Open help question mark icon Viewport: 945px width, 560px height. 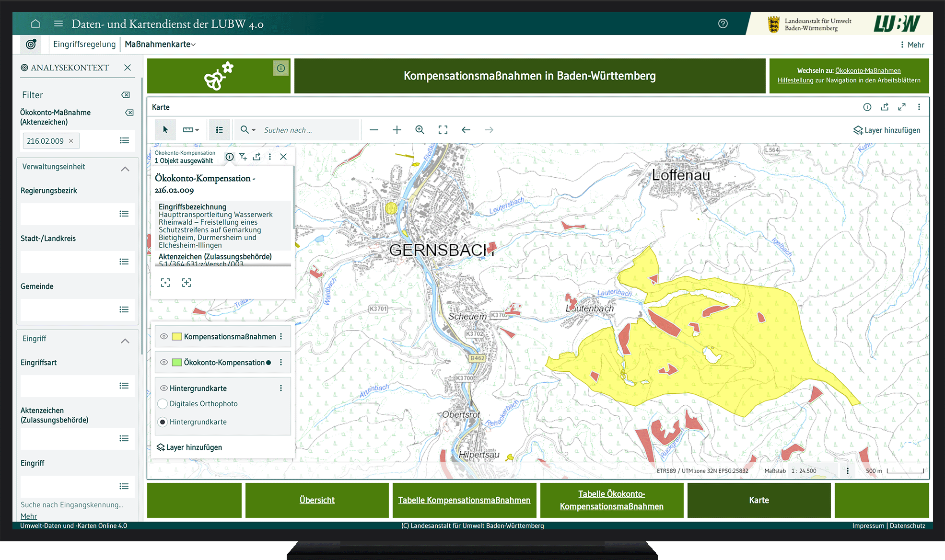[723, 23]
